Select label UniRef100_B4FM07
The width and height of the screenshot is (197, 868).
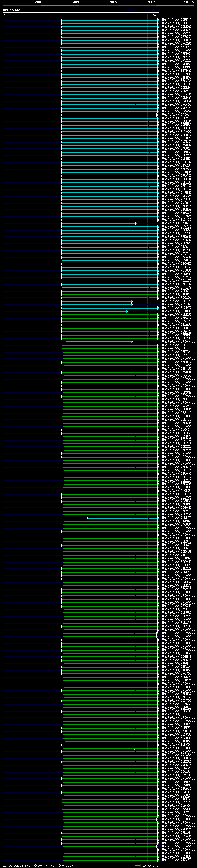pos(177,78)
